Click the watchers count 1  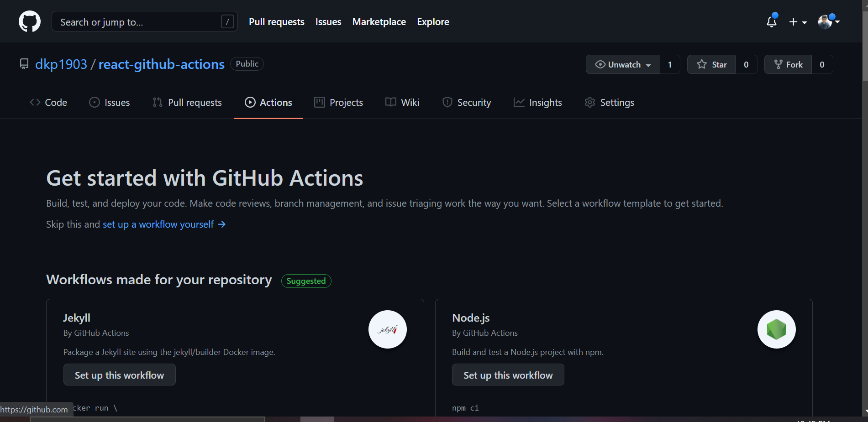pyautogui.click(x=670, y=64)
